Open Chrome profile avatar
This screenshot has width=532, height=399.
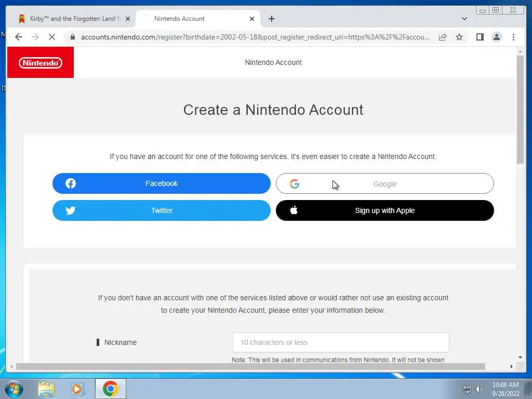(497, 37)
